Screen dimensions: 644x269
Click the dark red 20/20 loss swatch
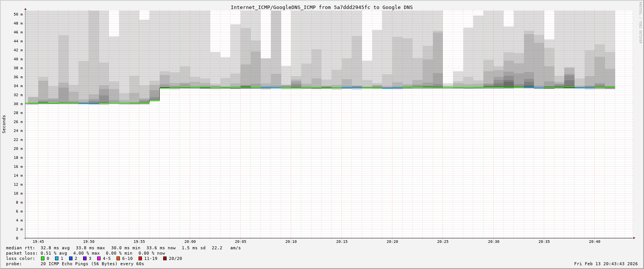click(165, 258)
